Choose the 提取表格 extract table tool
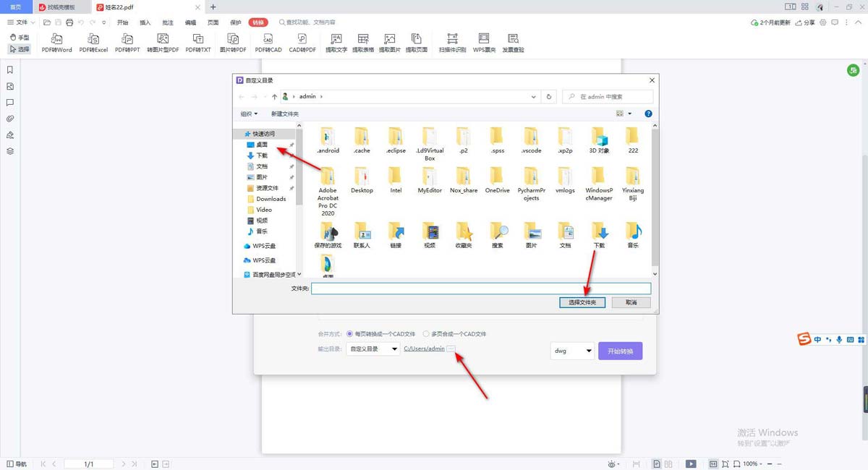Image resolution: width=868 pixels, height=470 pixels. click(x=363, y=43)
